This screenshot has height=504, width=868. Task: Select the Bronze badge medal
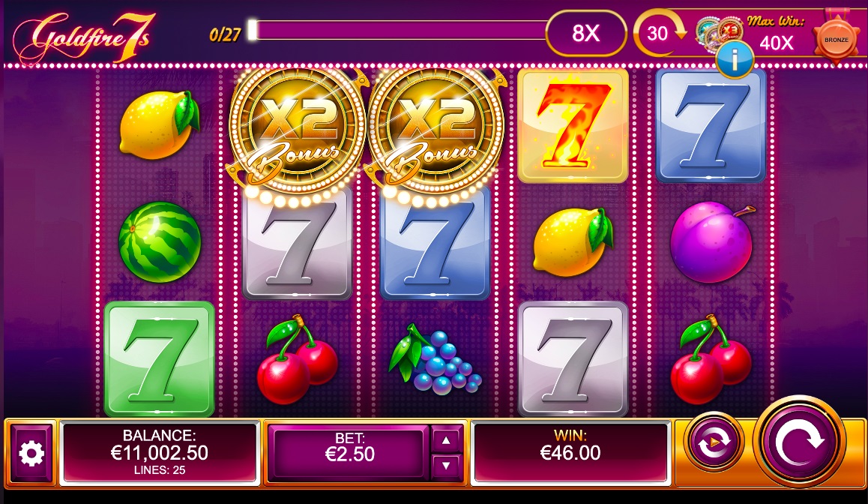(836, 40)
